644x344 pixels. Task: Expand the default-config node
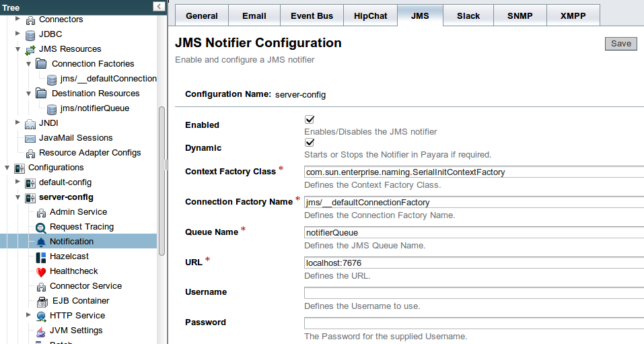[17, 181]
